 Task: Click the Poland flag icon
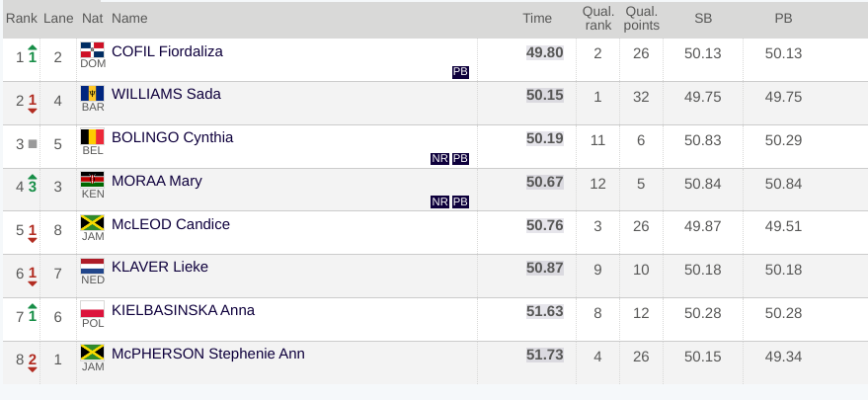(93, 310)
